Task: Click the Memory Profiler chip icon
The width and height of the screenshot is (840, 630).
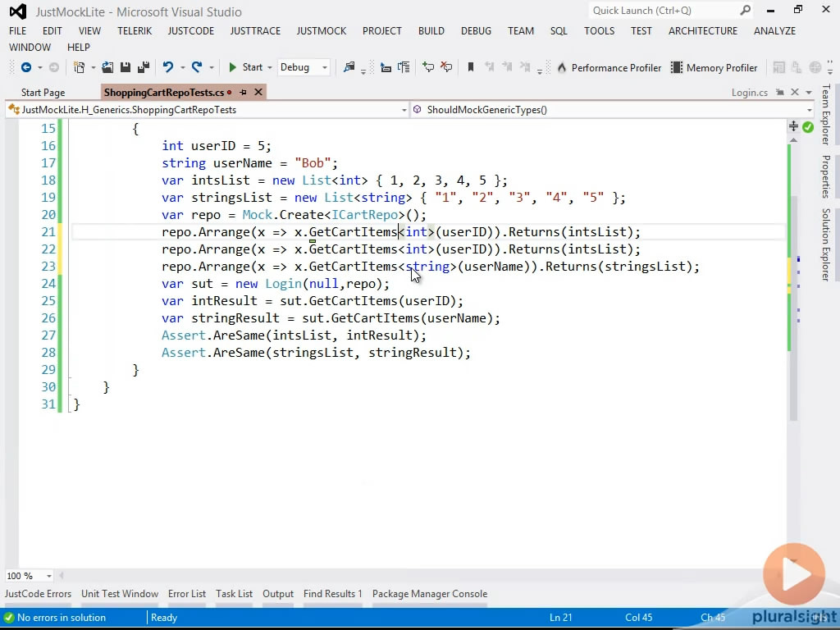Action: coord(677,67)
